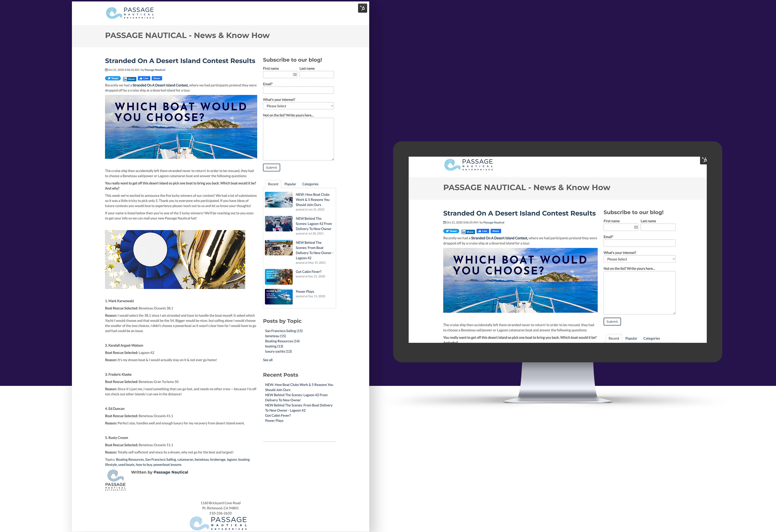Viewport: 776px width, 532px height.
Task: Click the Facebook Share button in the full-page screenshot
Action: tap(157, 78)
